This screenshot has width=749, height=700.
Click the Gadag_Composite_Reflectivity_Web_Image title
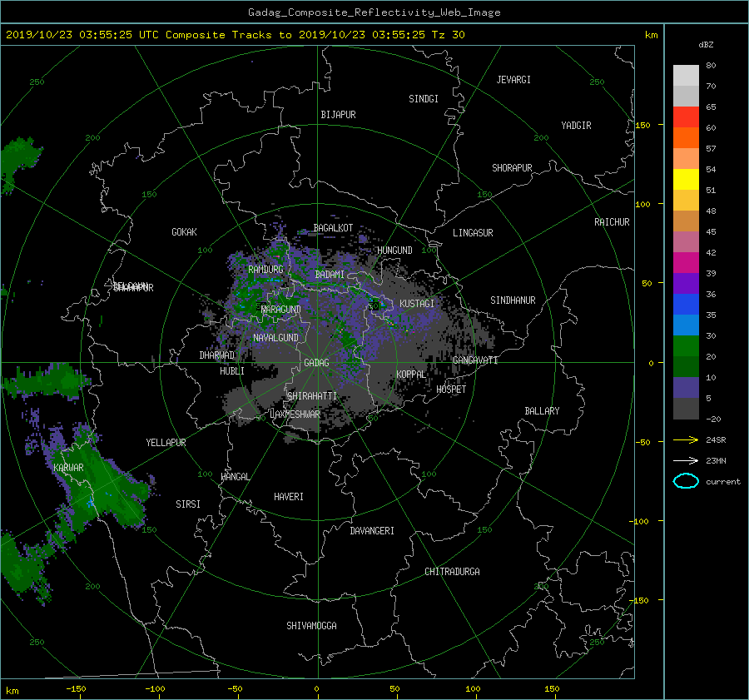374,12
